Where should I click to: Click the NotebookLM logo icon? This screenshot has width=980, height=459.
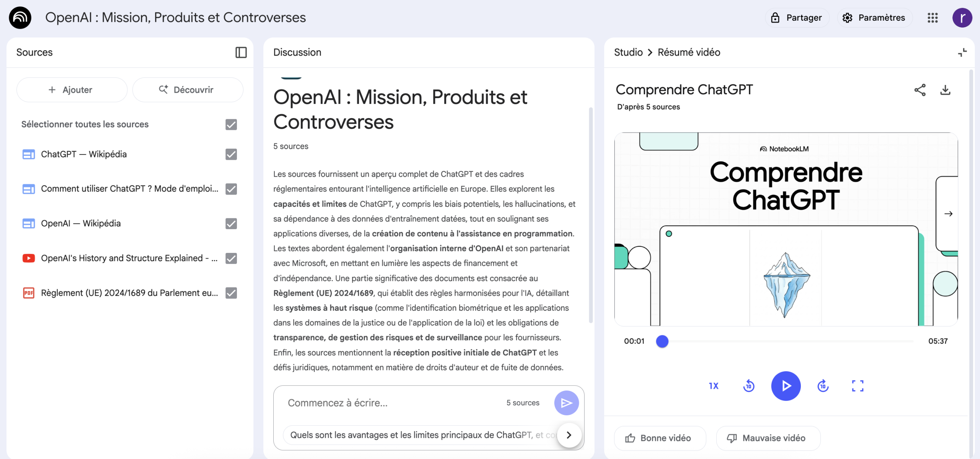[x=20, y=18]
